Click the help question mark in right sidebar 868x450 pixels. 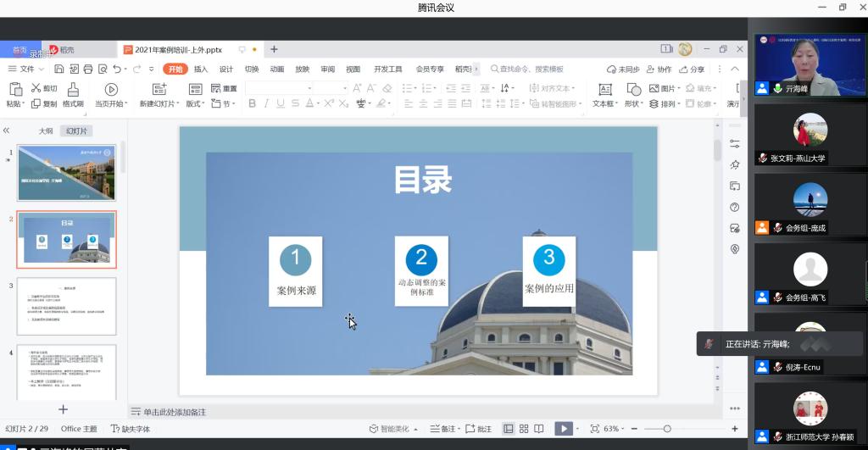coord(735,207)
